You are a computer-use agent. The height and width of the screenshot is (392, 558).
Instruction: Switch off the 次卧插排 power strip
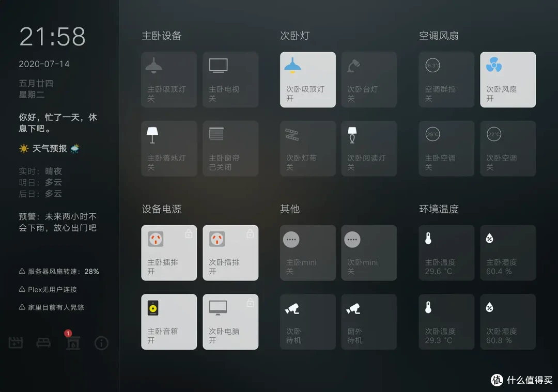tap(230, 253)
